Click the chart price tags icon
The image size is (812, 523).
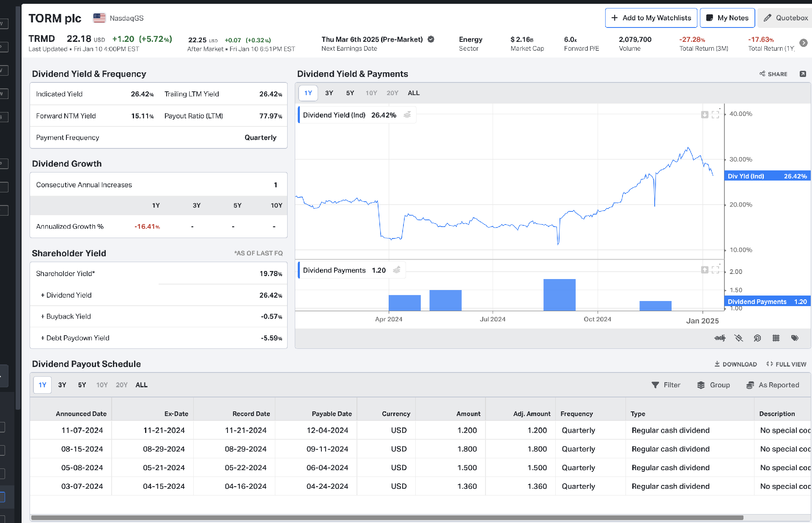pos(795,338)
